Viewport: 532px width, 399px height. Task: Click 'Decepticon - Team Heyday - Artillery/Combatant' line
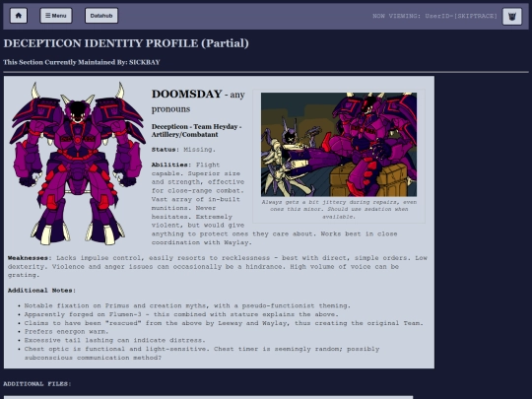[196, 131]
